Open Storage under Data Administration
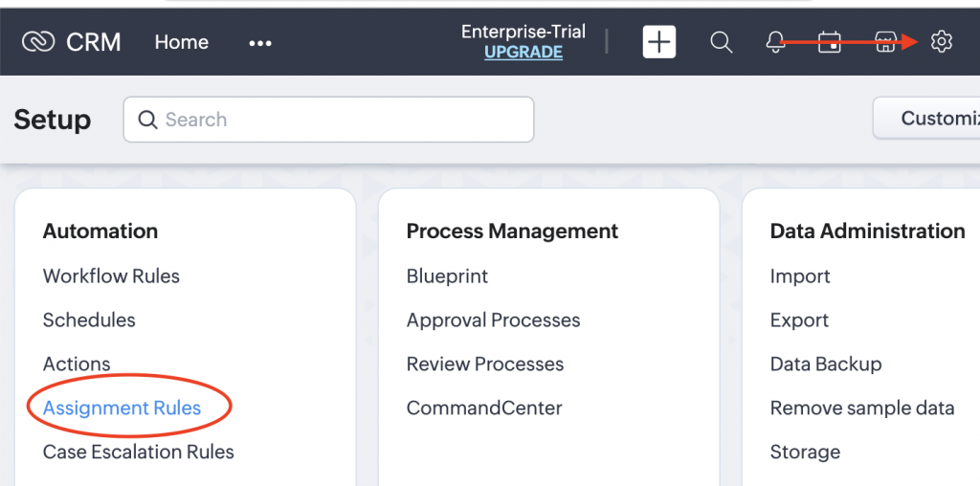The width and height of the screenshot is (980, 486). 805,452
